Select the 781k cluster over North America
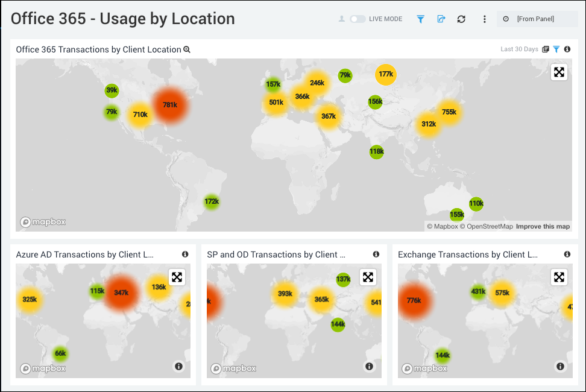586x392 pixels. pos(171,104)
